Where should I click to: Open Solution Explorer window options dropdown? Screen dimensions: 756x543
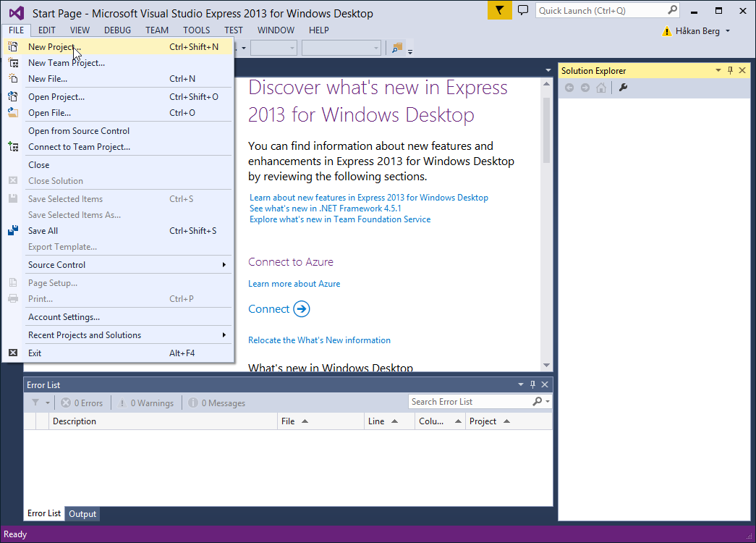[718, 70]
